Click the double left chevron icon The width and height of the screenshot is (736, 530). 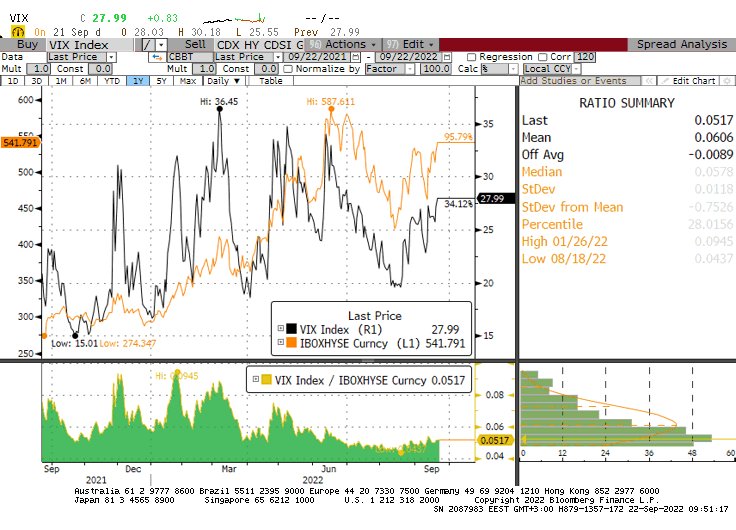tap(649, 81)
